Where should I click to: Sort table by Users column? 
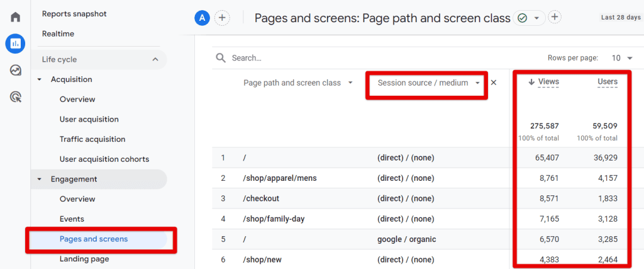[x=607, y=82]
